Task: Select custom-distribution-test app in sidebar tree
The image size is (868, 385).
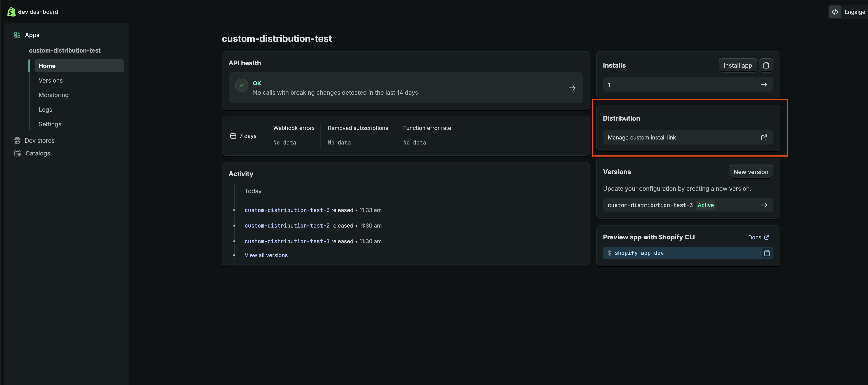Action: 65,51
